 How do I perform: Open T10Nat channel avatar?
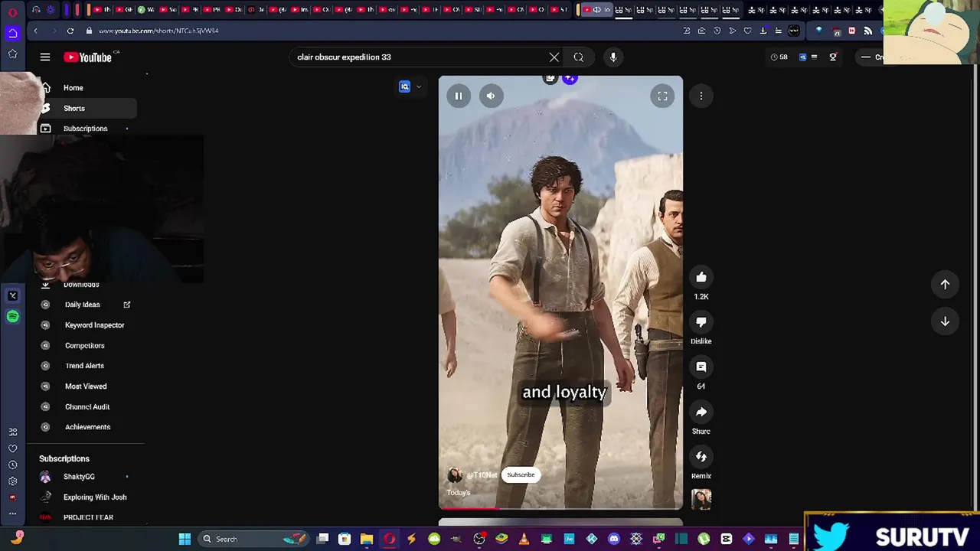point(455,475)
